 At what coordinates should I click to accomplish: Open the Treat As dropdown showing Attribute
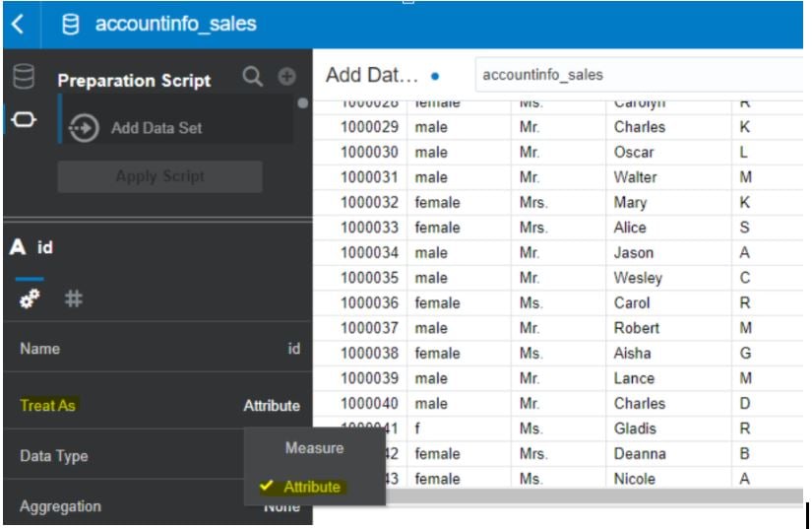pyautogui.click(x=272, y=406)
